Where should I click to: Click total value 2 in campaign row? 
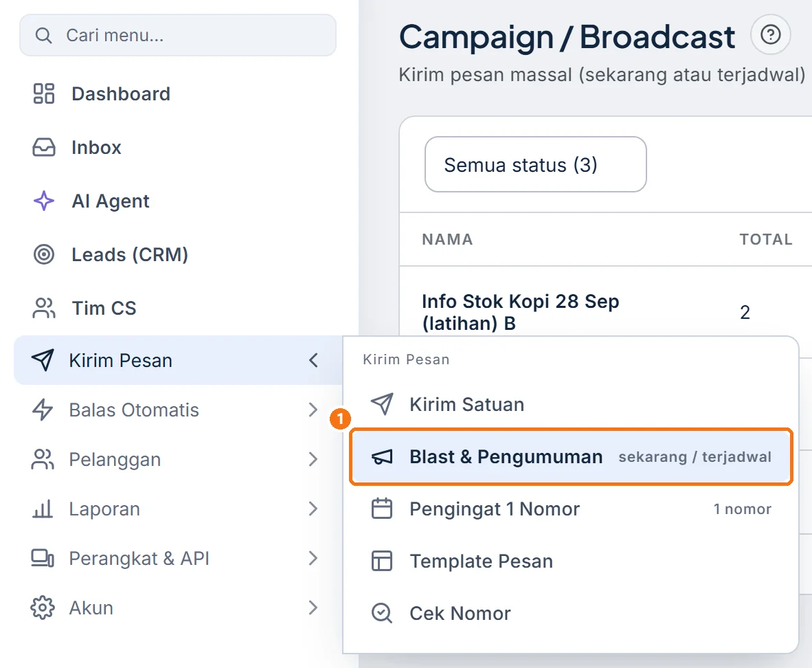click(x=745, y=312)
